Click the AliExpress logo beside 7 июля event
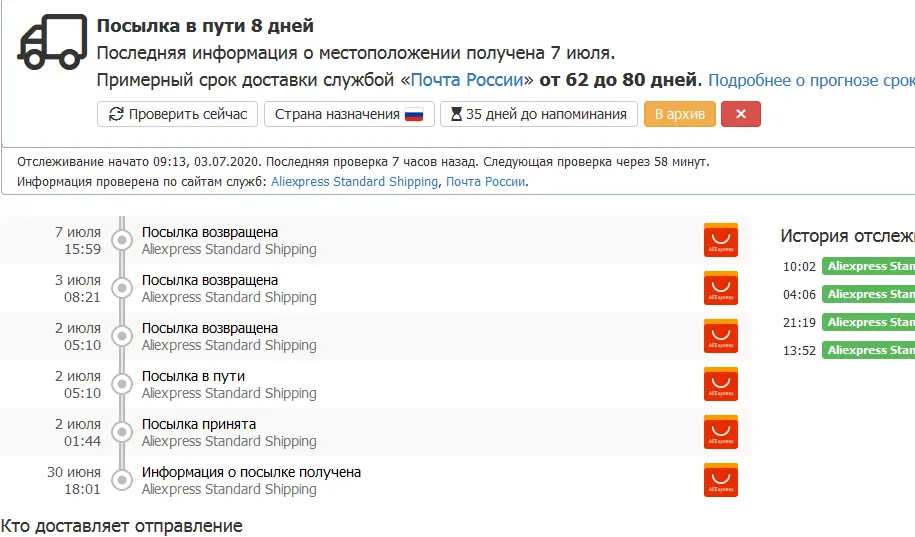This screenshot has height=537, width=915. click(721, 240)
